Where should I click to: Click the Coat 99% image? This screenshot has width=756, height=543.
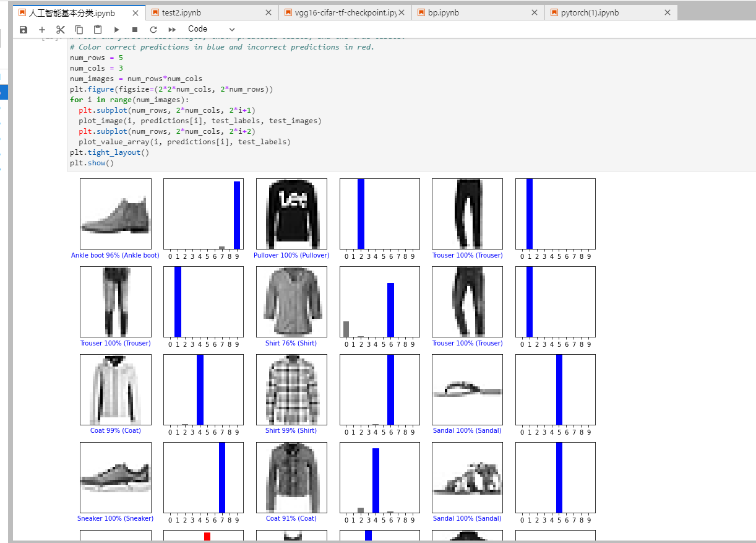pos(116,390)
